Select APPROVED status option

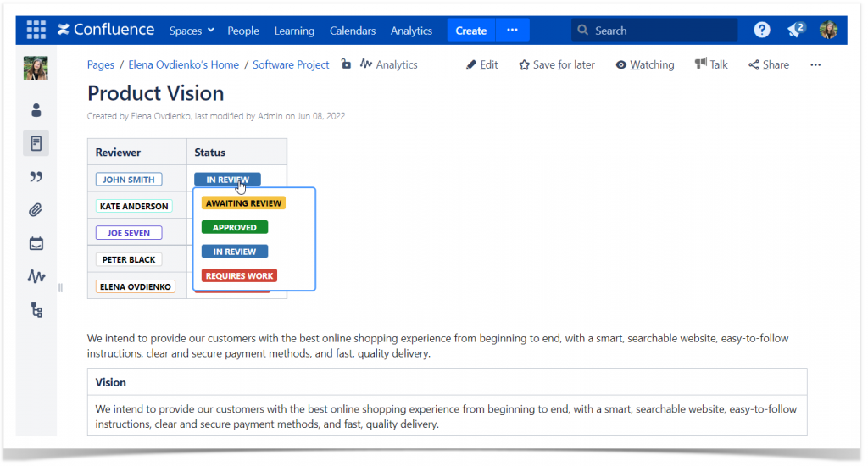click(235, 227)
